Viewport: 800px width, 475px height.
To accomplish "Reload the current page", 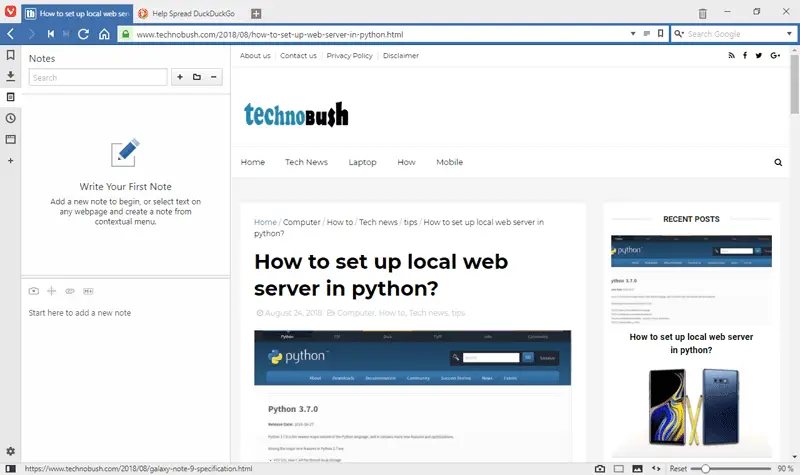I will click(84, 34).
